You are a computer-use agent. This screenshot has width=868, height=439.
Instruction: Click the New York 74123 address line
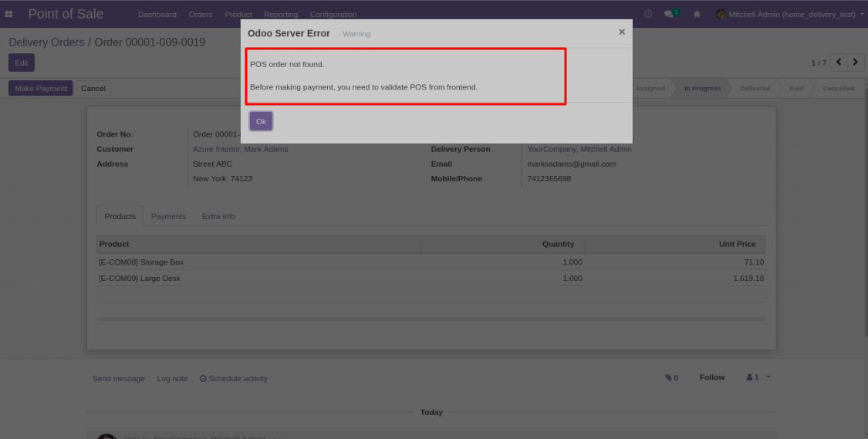222,179
